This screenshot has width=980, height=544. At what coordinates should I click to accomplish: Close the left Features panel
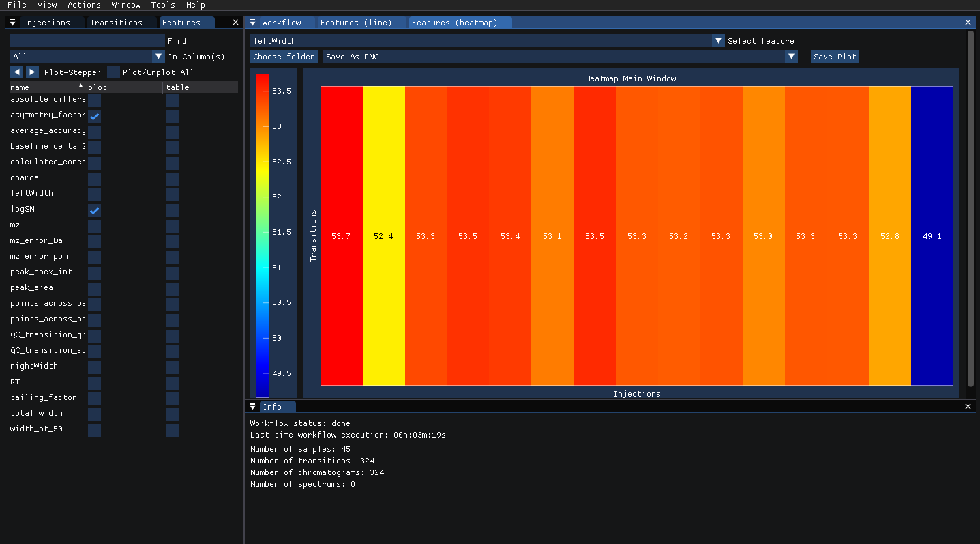pos(235,23)
